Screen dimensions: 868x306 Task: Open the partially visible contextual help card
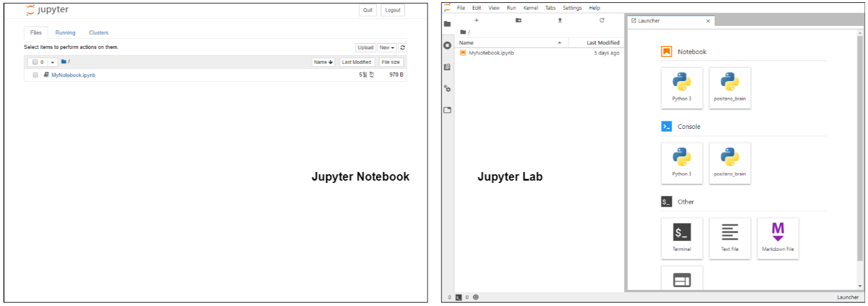tap(682, 277)
